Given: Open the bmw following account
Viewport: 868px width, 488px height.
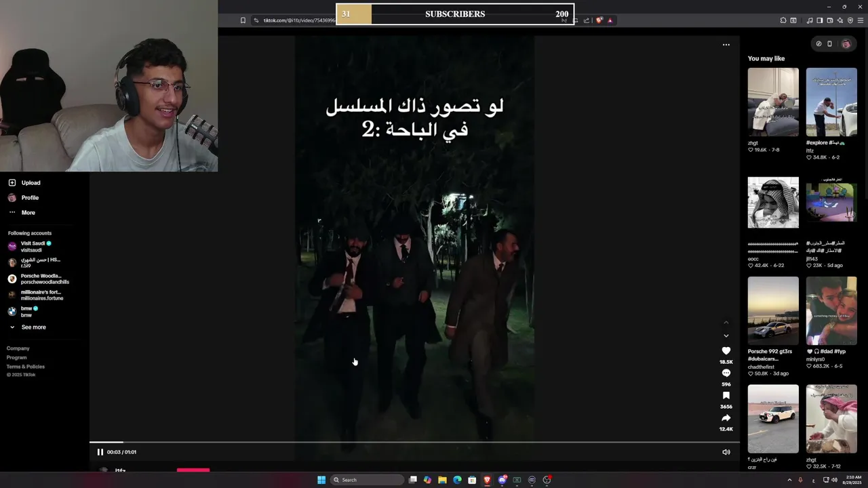Looking at the screenshot, I should point(23,312).
